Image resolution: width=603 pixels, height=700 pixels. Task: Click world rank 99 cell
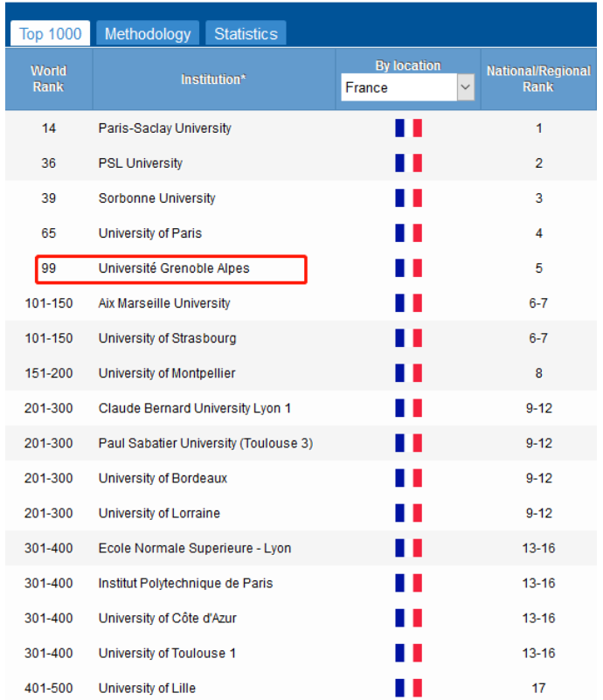pos(49,268)
